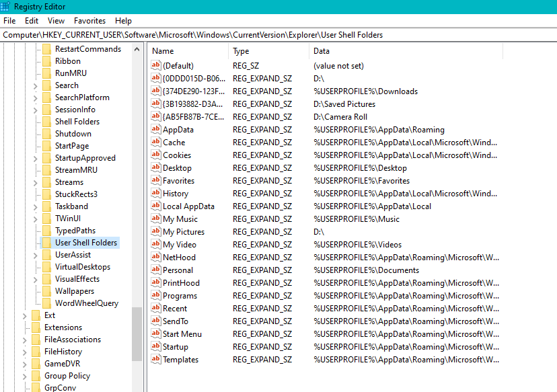This screenshot has width=557, height=392.
Task: Open the Edit menu
Action: (32, 21)
